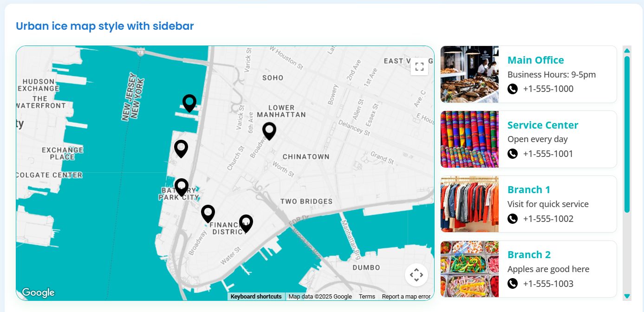This screenshot has height=312, width=644.
Task: Click Report a map error link
Action: click(406, 297)
